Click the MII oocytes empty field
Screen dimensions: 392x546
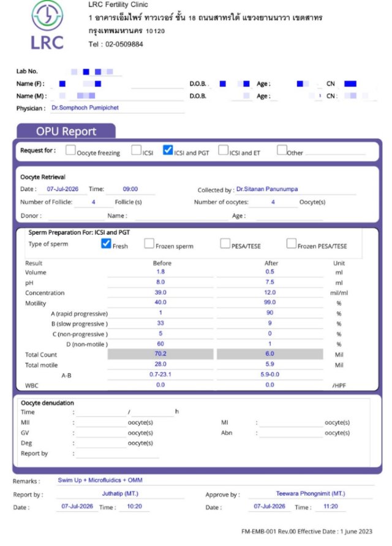point(101,423)
